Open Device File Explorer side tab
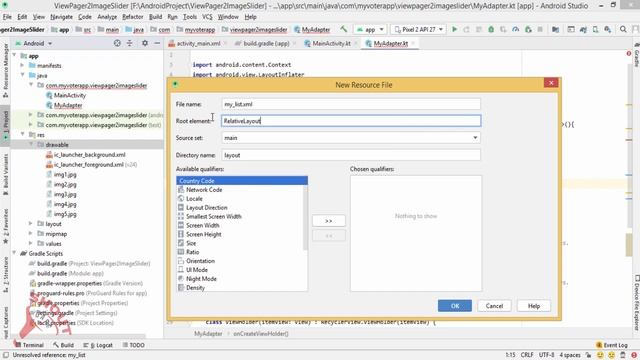This screenshot has width=640, height=360. [x=636, y=303]
